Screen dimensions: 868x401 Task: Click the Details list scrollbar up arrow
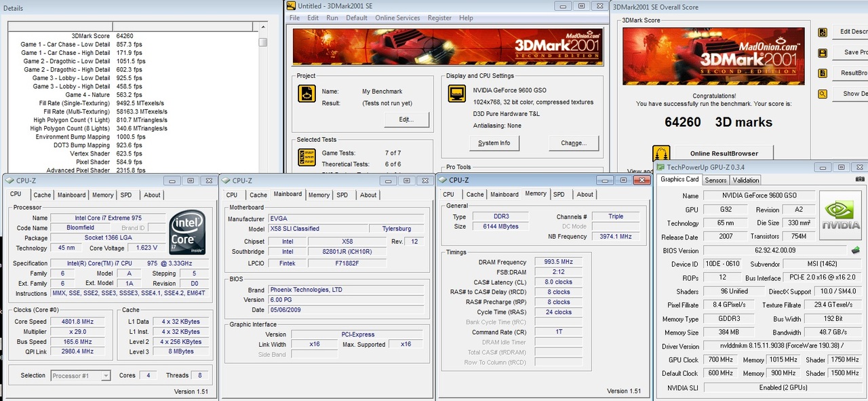(x=263, y=27)
